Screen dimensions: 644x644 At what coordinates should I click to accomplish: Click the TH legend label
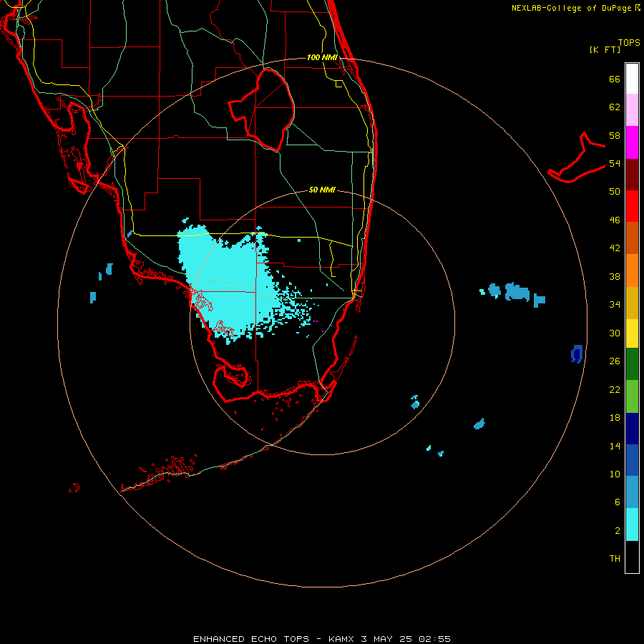tap(615, 559)
